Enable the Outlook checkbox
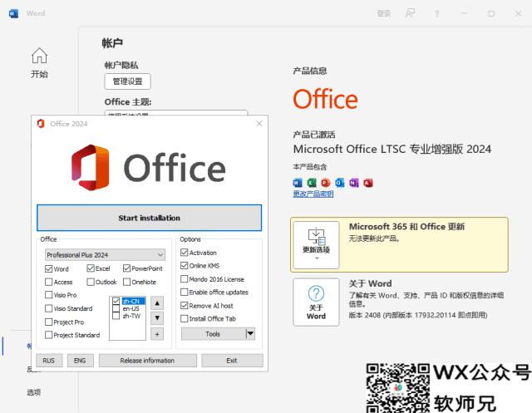 [x=91, y=282]
